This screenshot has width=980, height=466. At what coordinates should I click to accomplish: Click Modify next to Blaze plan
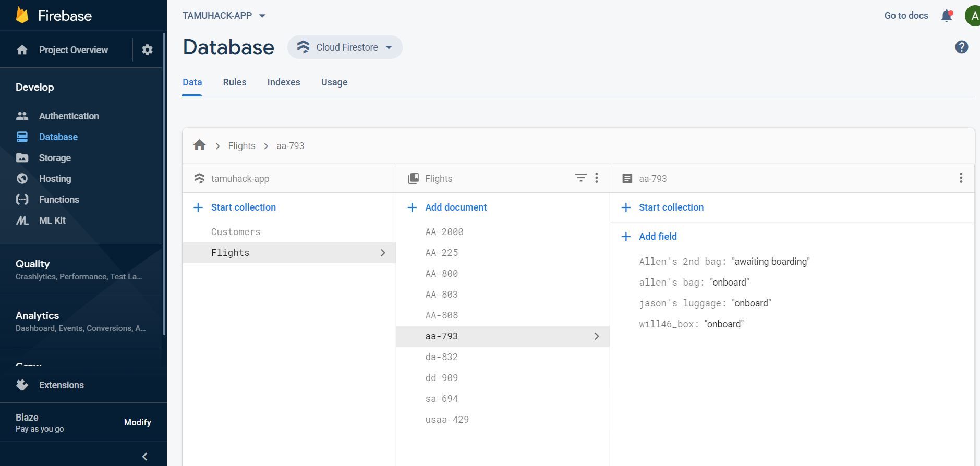(138, 422)
